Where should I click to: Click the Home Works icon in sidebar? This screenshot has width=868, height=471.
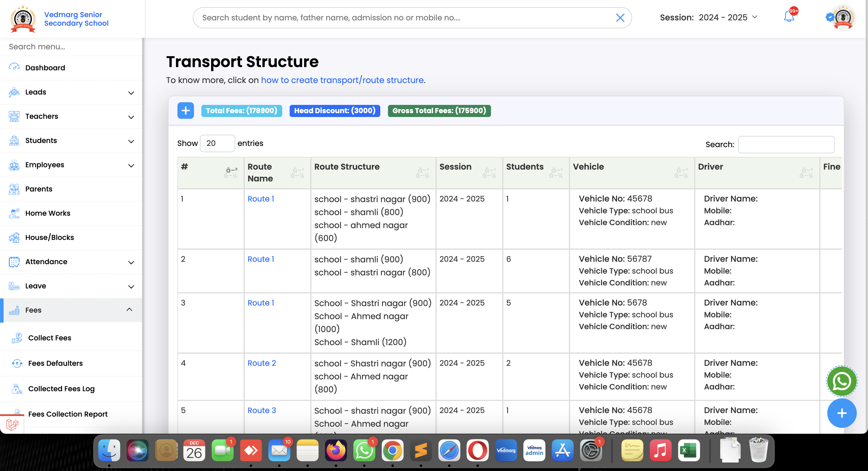coord(14,213)
